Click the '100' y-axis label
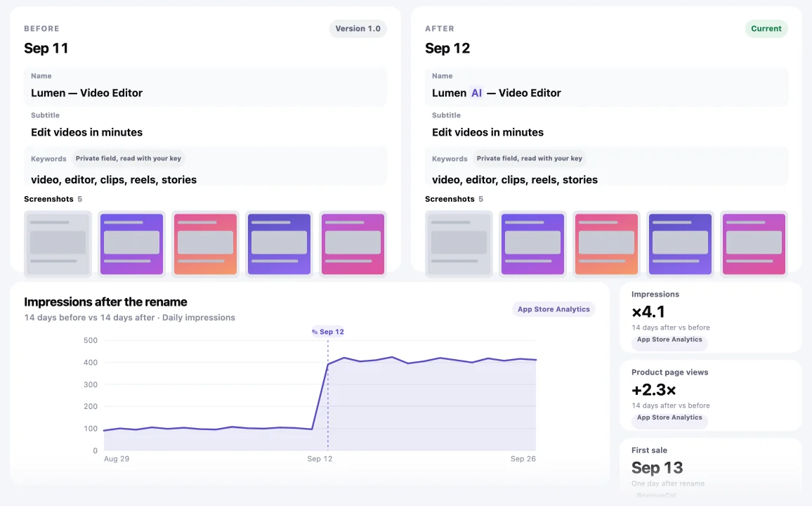Screen dimensions: 812x506 pos(91,428)
